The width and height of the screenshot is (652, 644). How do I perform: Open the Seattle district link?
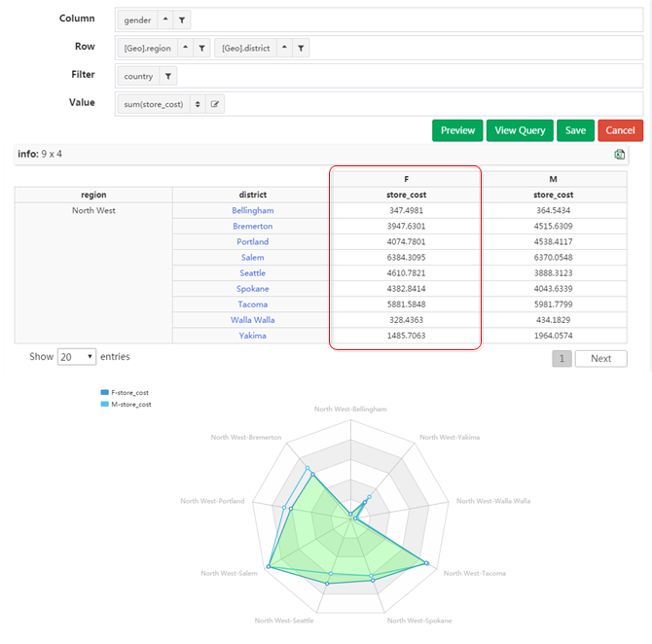[252, 273]
